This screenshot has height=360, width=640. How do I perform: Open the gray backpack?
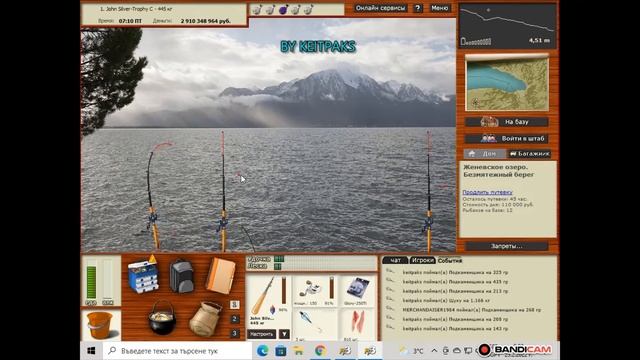coord(181,276)
